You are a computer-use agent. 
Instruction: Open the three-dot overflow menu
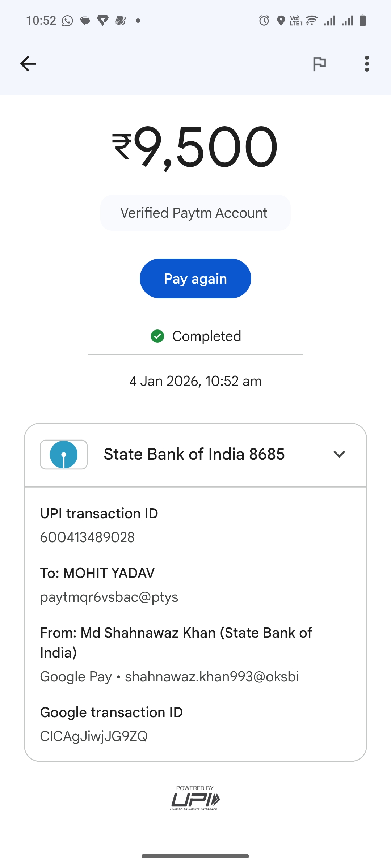coord(367,64)
